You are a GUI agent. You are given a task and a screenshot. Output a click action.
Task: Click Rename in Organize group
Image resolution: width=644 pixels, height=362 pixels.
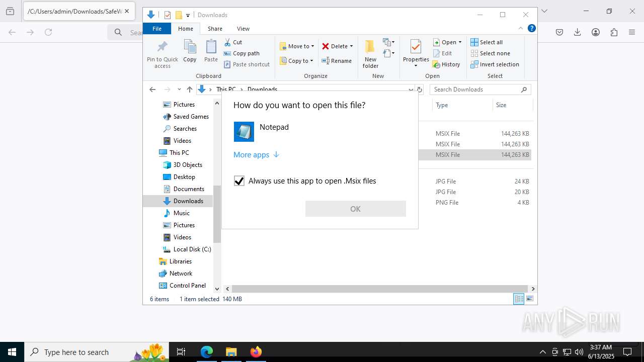coord(337,61)
